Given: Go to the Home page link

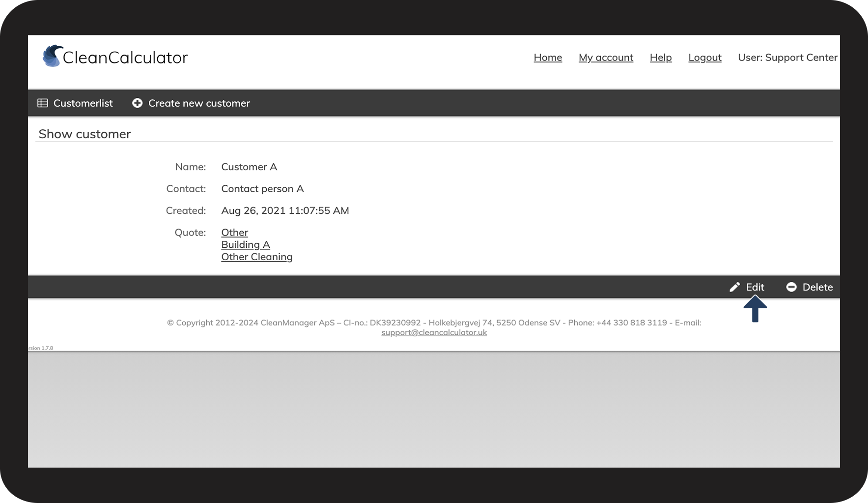Looking at the screenshot, I should [x=548, y=58].
